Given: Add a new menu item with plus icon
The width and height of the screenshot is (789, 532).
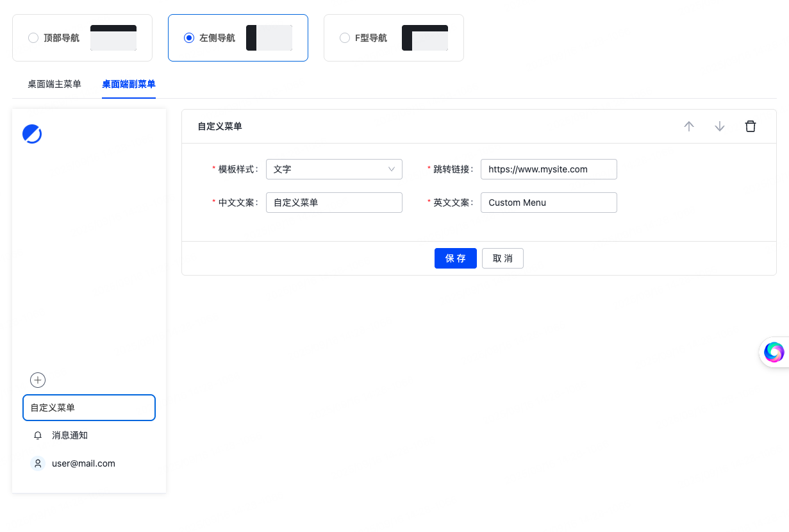Looking at the screenshot, I should 38,380.
